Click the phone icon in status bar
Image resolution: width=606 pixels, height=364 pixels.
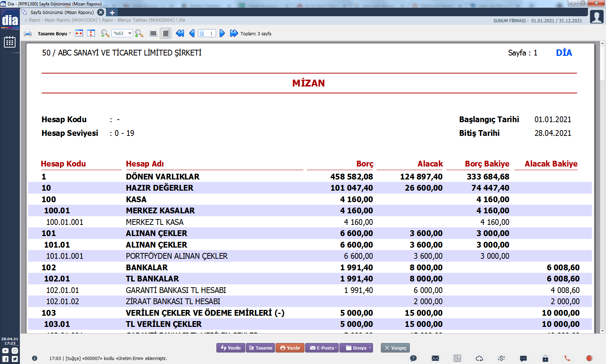point(567,358)
